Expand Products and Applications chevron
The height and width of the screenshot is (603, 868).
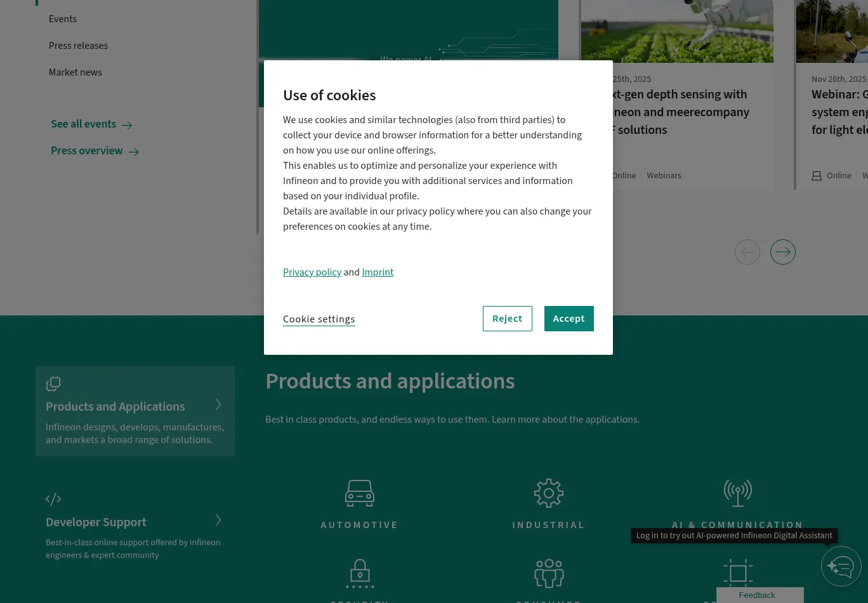pyautogui.click(x=218, y=404)
